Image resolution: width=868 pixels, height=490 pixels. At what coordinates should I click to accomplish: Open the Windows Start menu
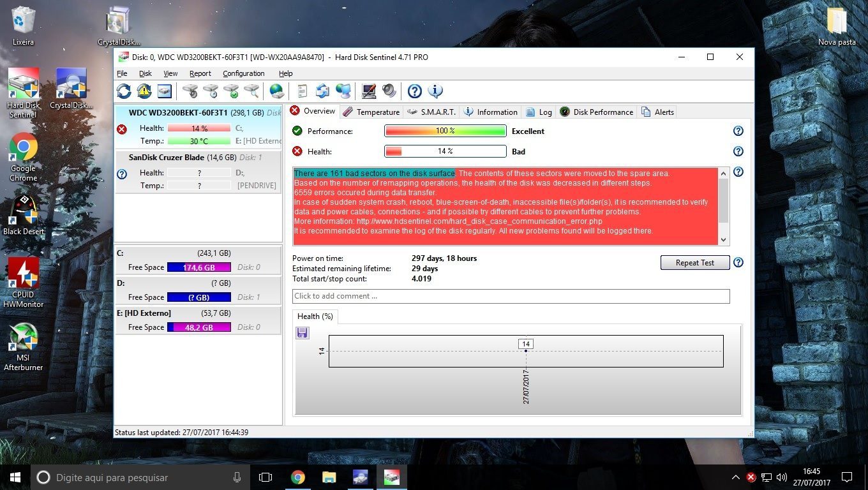click(x=15, y=477)
